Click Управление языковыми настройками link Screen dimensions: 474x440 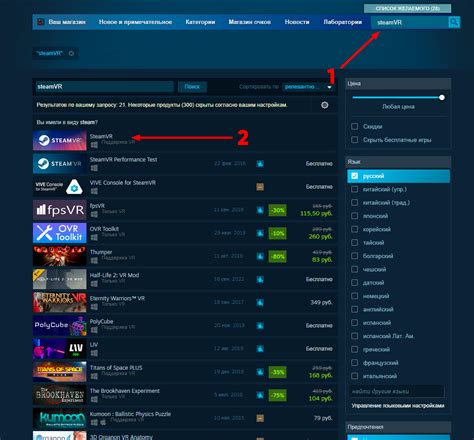[x=398, y=406]
